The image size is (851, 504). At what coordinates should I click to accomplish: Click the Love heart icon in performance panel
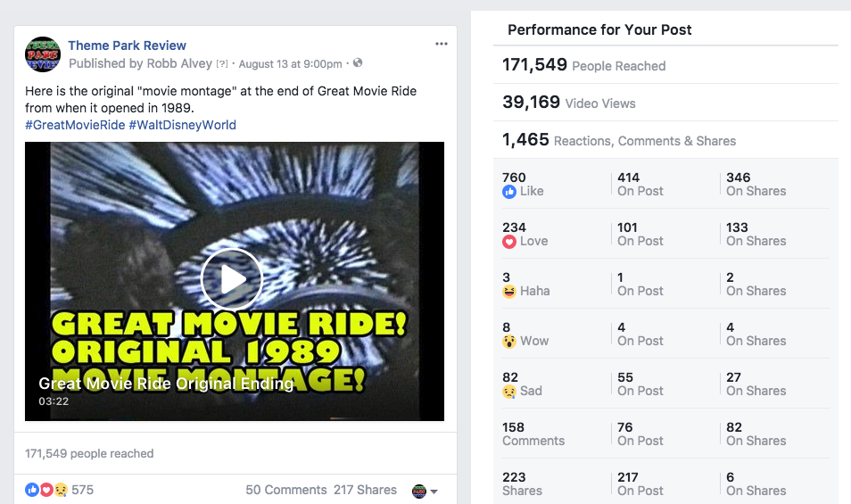click(x=509, y=242)
